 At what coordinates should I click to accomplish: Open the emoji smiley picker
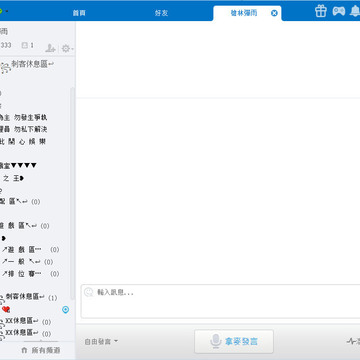click(x=88, y=292)
